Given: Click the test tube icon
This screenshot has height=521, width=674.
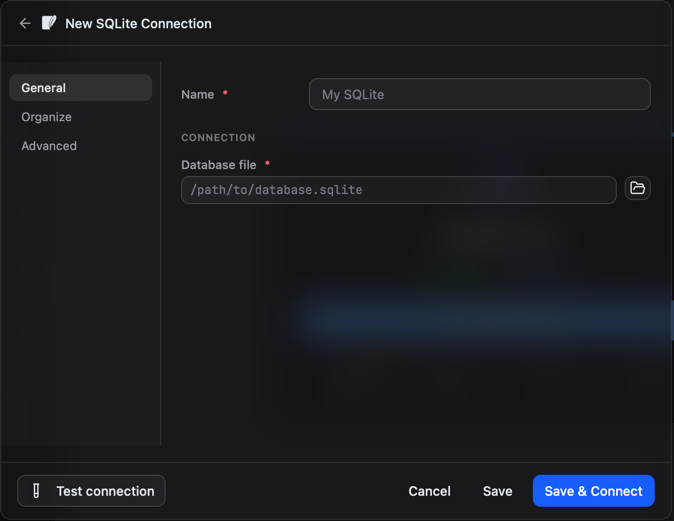Looking at the screenshot, I should pos(36,490).
